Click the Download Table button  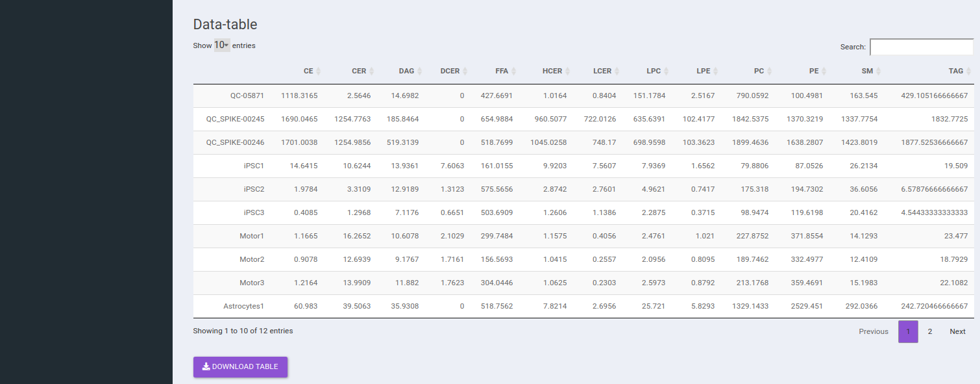pyautogui.click(x=240, y=366)
